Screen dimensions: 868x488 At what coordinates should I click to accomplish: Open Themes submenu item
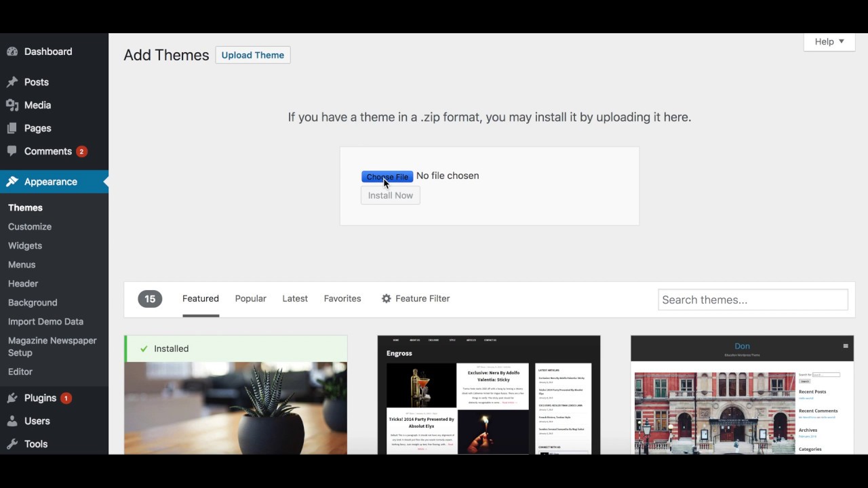pos(25,207)
